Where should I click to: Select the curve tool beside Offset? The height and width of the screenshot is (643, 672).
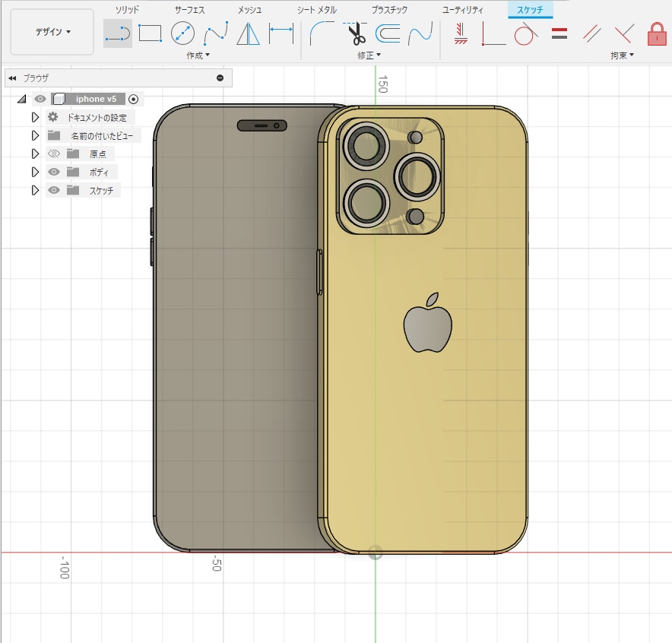coord(420,33)
